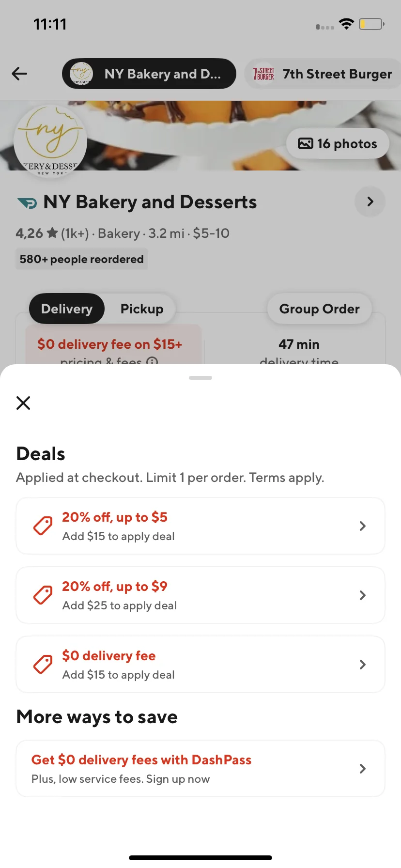
Task: Tap the price tag icon for $9 deal
Action: [x=43, y=595]
